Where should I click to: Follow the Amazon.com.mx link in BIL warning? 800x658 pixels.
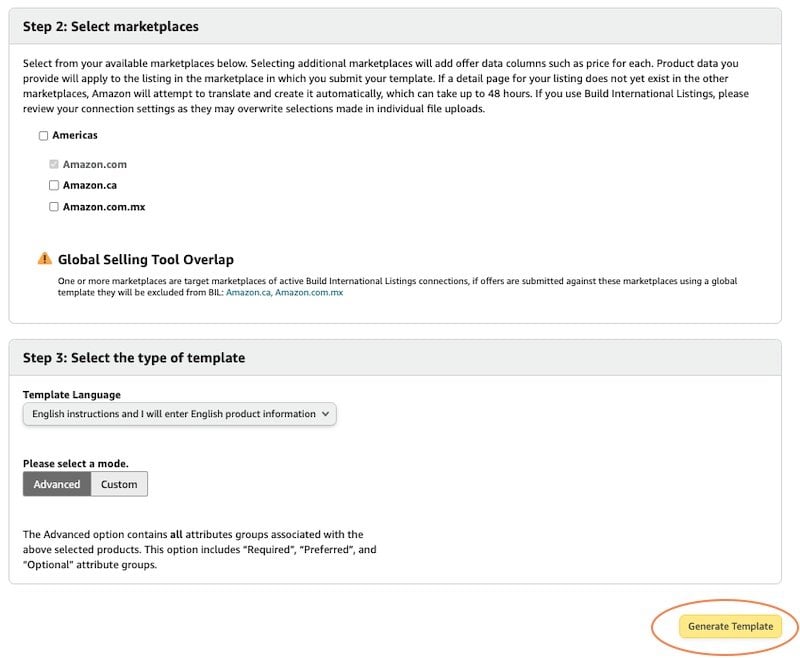point(309,292)
